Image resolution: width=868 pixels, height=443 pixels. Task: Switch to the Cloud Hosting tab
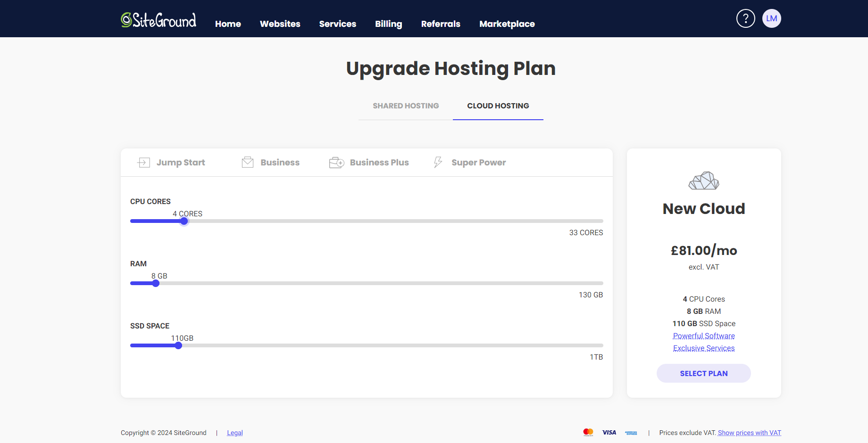click(x=498, y=106)
